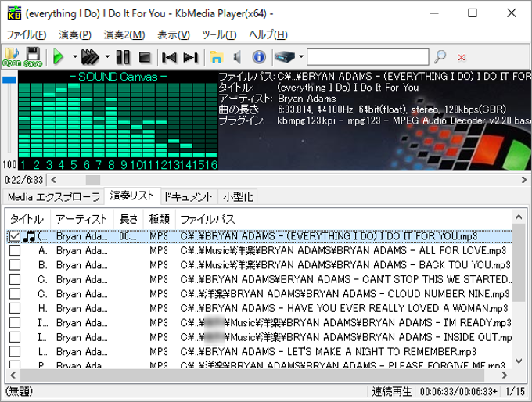Viewport: 532px width, 402px height.
Task: Open the 表示(V) menu
Action: 174,34
